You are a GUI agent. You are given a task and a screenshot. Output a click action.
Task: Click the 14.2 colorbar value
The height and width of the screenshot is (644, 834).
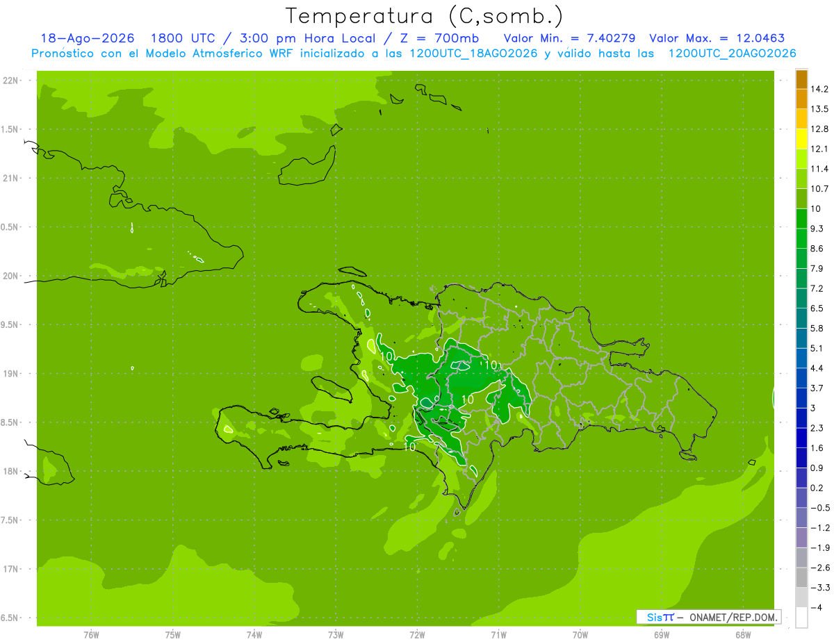tap(820, 89)
